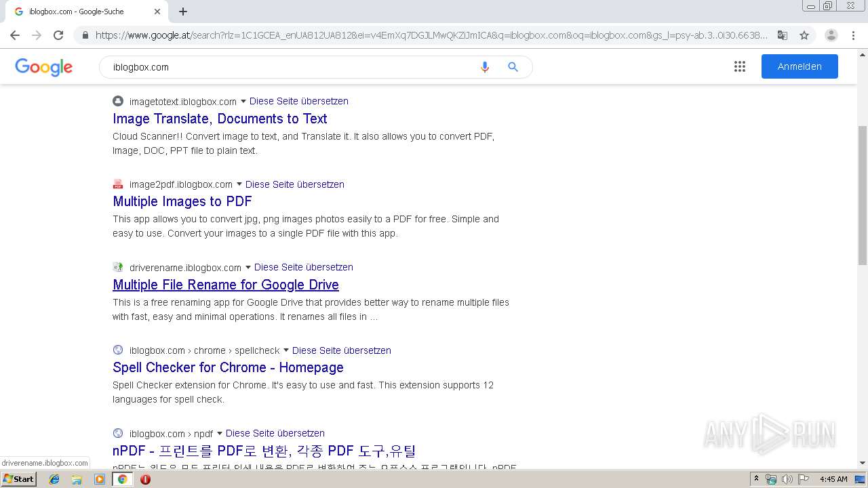Click the address bar URL

[431, 35]
